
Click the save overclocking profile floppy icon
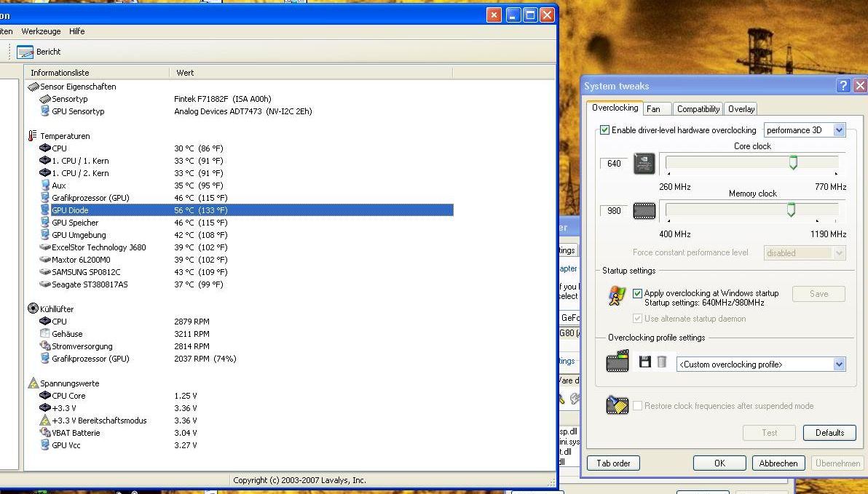[x=644, y=362]
